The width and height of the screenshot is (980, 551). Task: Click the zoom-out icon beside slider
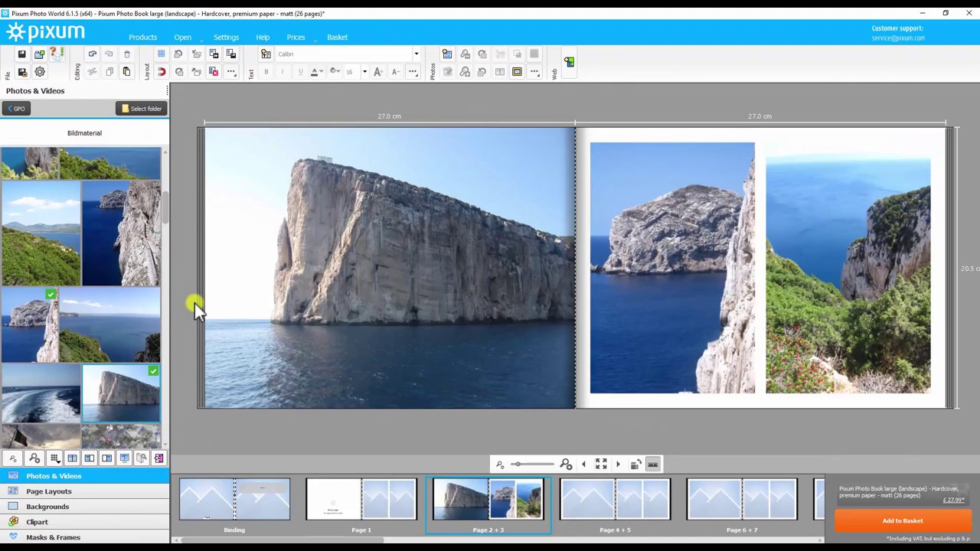click(500, 465)
